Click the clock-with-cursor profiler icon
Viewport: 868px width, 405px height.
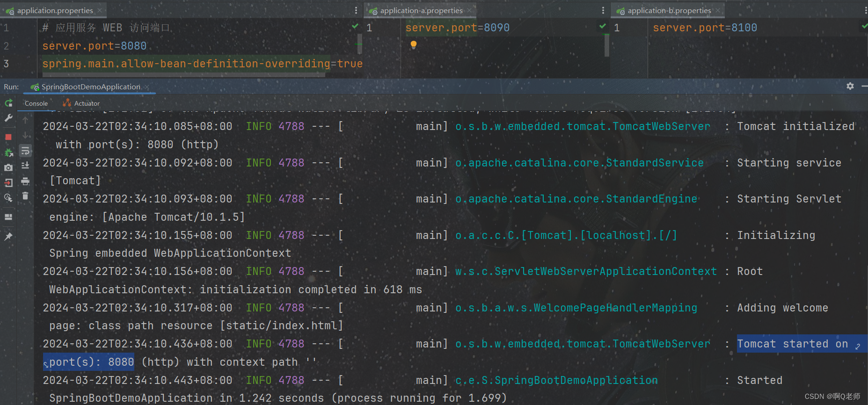(x=8, y=198)
